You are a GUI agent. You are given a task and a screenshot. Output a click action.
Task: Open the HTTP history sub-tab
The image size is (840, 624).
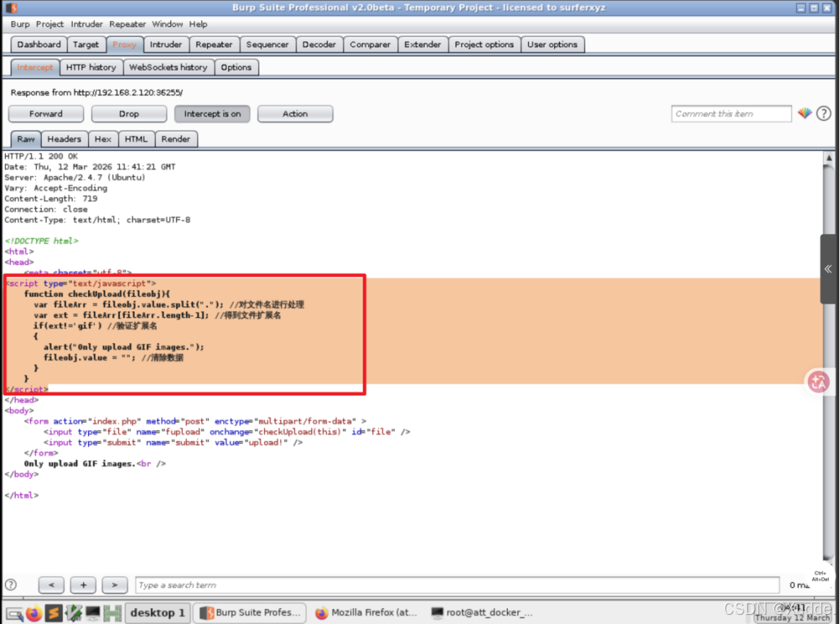click(91, 68)
